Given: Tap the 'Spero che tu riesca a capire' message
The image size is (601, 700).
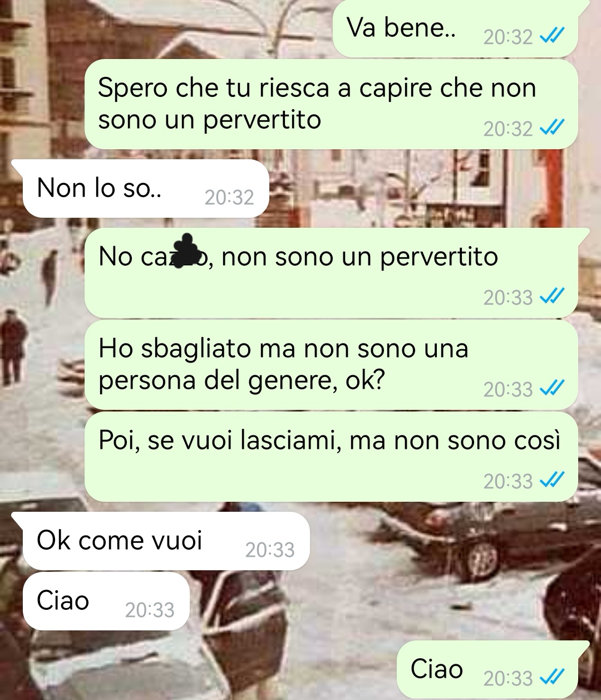Looking at the screenshot, I should [x=331, y=104].
